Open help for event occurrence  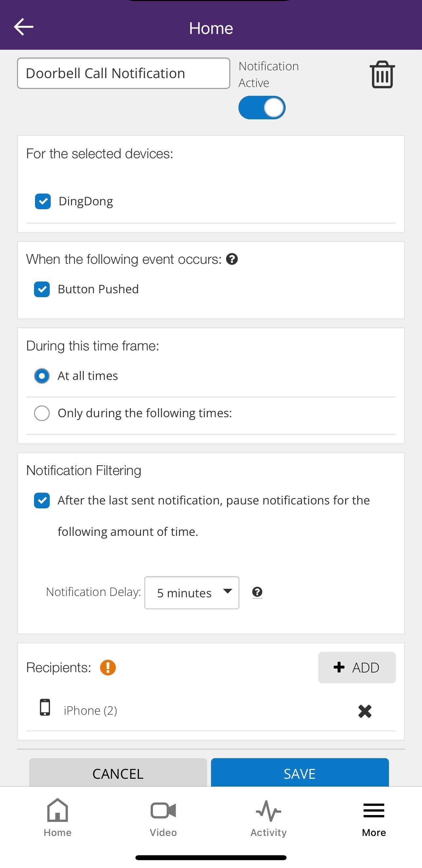232,259
